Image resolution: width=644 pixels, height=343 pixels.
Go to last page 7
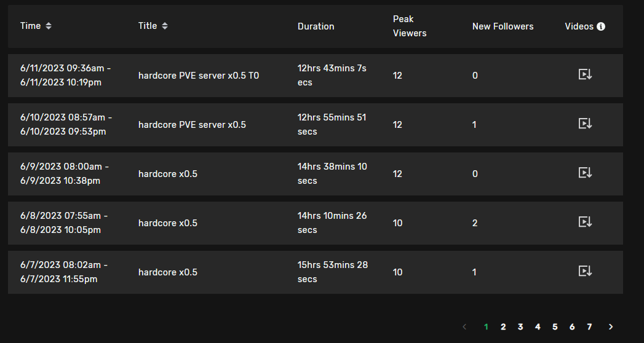coord(589,327)
